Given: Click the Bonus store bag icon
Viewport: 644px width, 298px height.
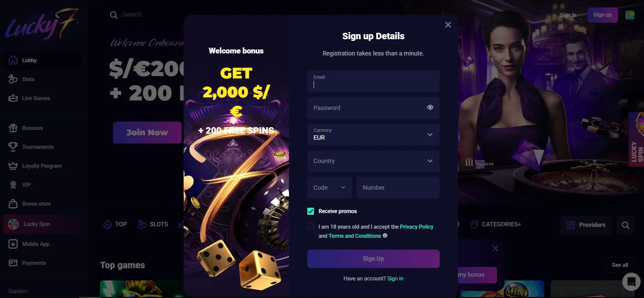Looking at the screenshot, I should [x=13, y=204].
